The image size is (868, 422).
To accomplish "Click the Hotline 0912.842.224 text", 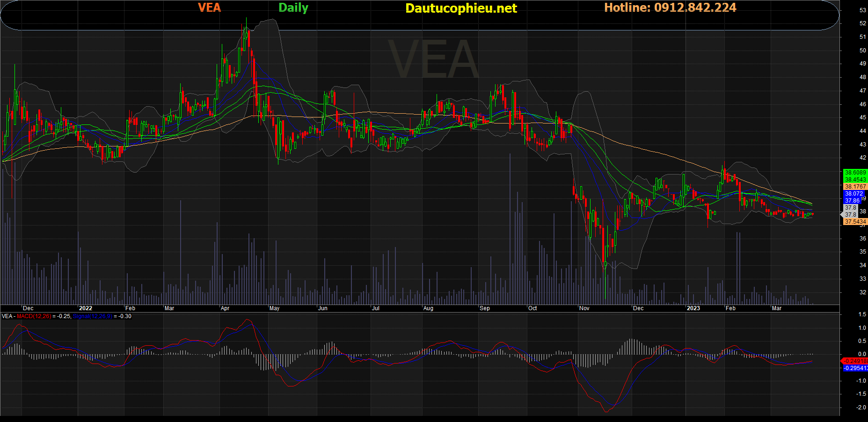I will [670, 7].
